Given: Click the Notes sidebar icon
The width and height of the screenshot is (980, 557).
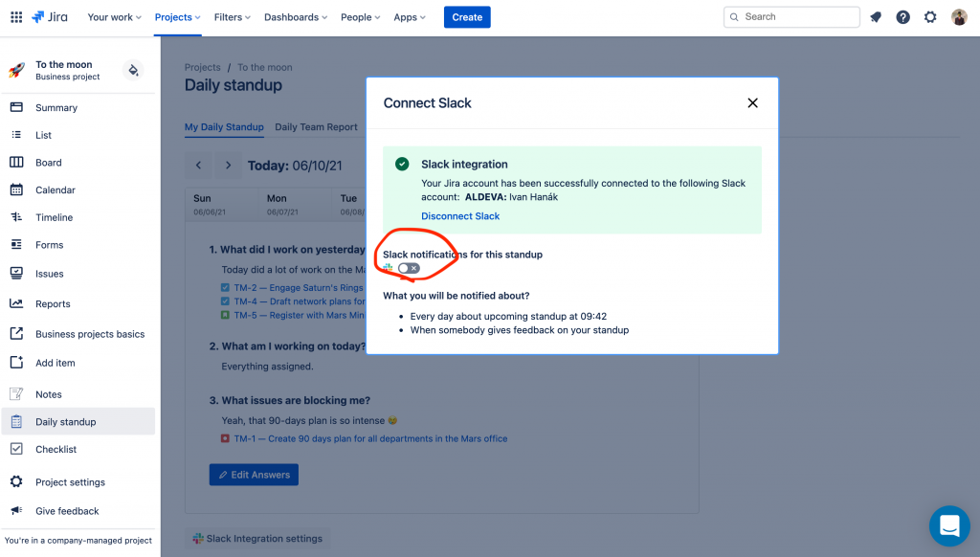Looking at the screenshot, I should (17, 394).
